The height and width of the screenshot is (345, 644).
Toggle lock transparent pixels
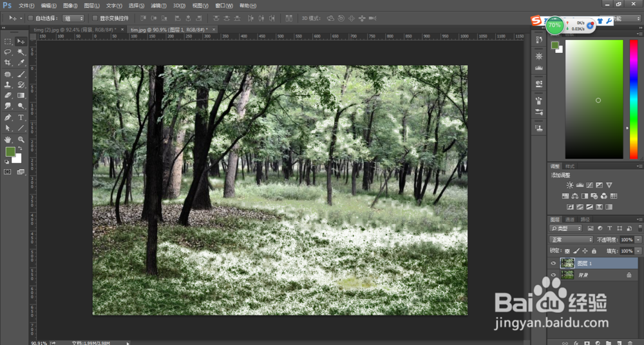coord(567,251)
